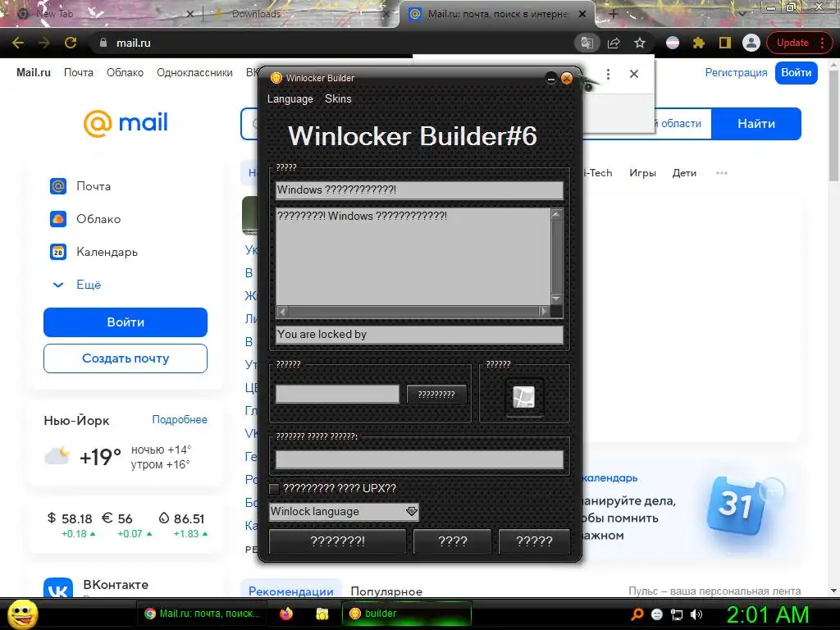
Task: Open the Дети news category
Action: tap(684, 173)
